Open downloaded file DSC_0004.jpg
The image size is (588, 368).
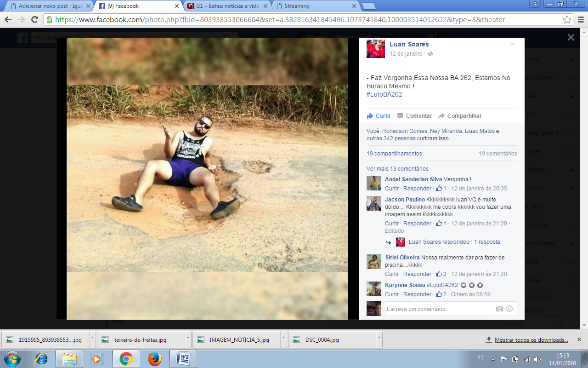332,339
